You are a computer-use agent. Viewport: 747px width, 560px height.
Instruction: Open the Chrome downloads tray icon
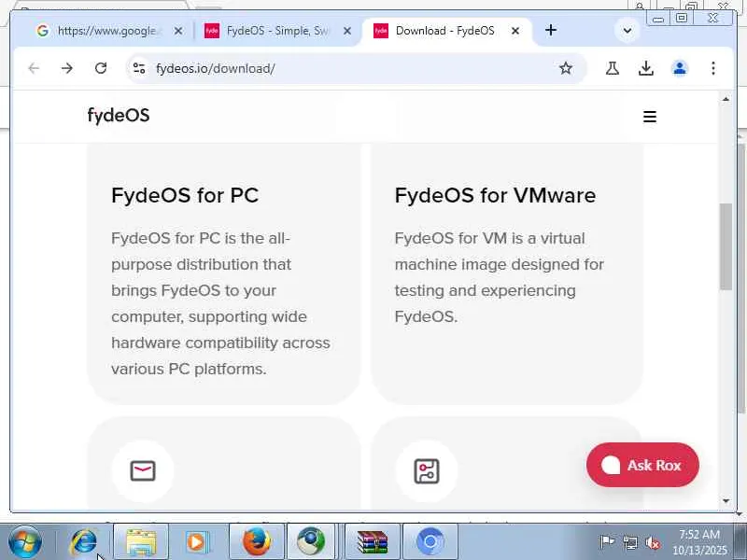point(646,68)
